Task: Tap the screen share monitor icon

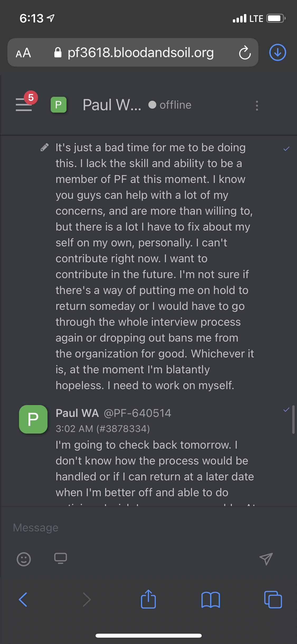Action: click(x=60, y=558)
